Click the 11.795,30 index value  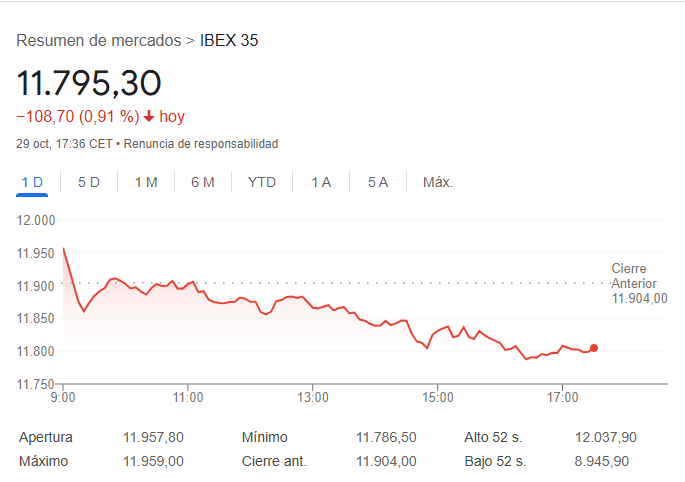[89, 83]
